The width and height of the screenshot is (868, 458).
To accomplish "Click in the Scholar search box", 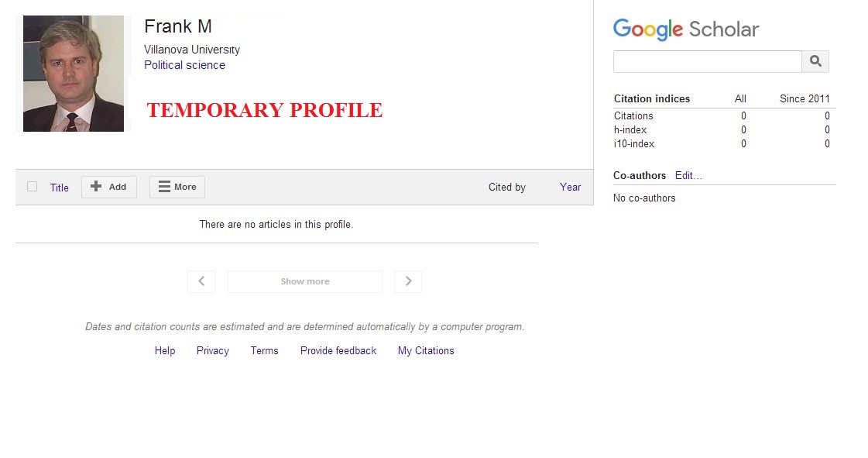I will pos(708,61).
